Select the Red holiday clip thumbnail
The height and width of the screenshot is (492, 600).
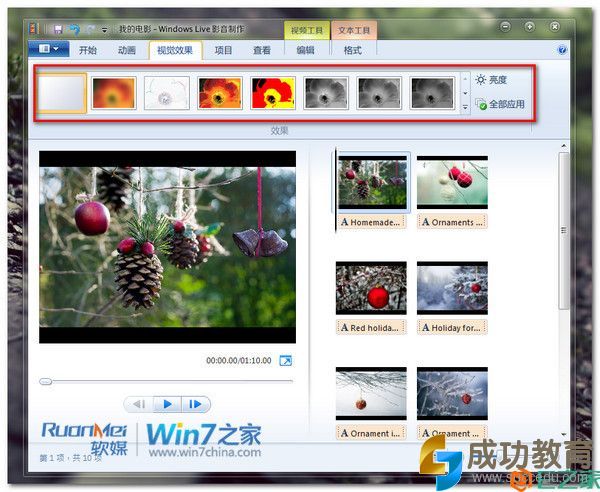pos(371,287)
